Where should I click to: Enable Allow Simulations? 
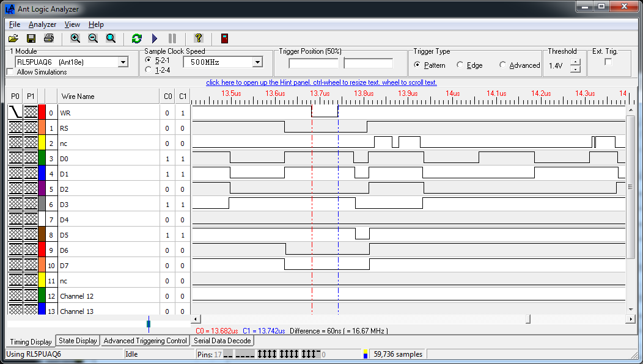(10, 71)
